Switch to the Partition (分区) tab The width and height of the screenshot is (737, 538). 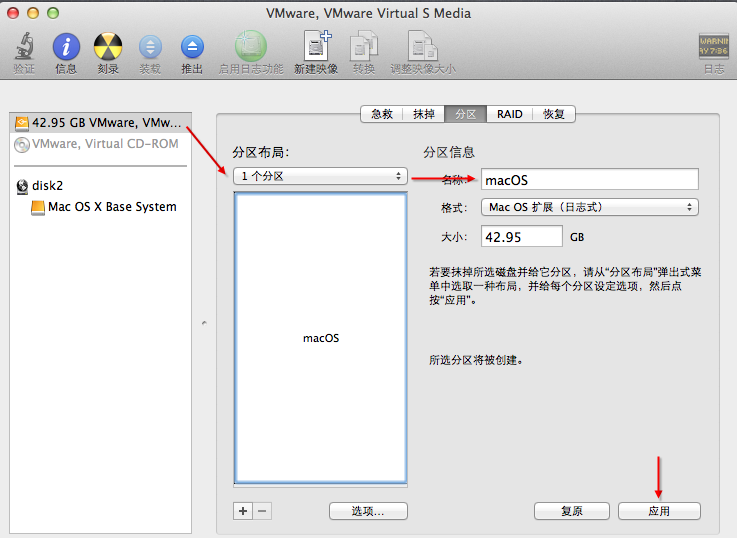coord(465,114)
